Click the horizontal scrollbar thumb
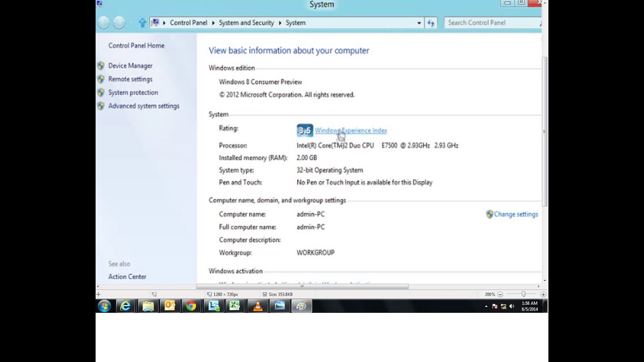 pos(302,287)
